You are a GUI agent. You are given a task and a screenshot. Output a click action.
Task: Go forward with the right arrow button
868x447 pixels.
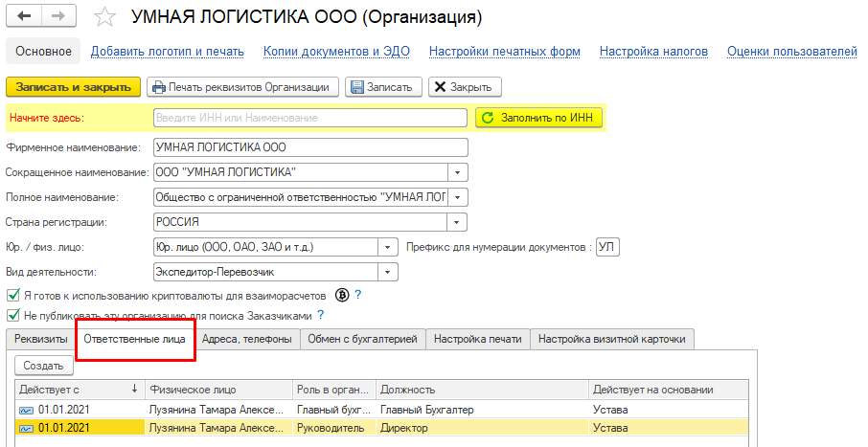coord(58,16)
